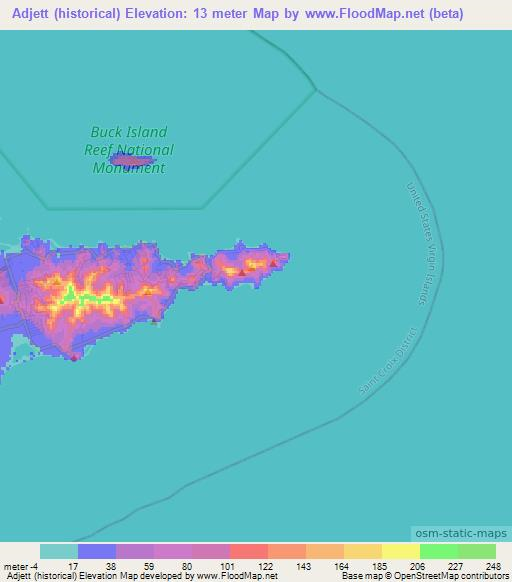The image size is (512, 582).
Task: Click the Buck Island landmass on the map
Action: [132, 160]
